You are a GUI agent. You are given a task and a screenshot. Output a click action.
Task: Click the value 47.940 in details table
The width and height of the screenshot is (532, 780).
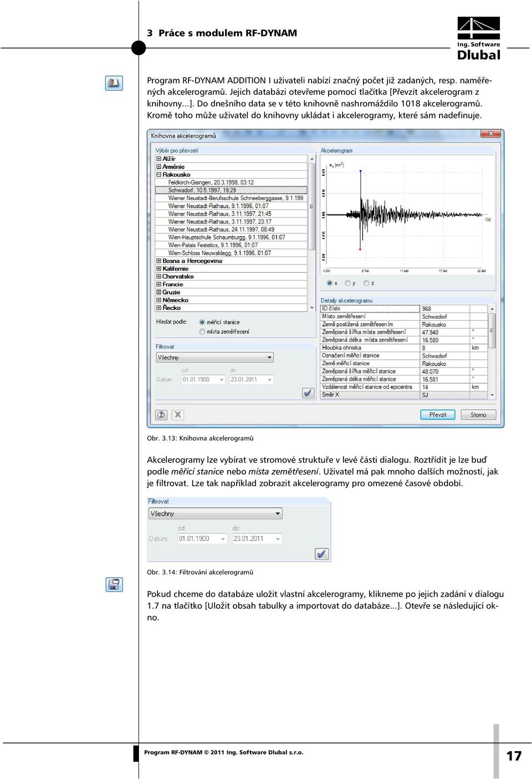[430, 333]
